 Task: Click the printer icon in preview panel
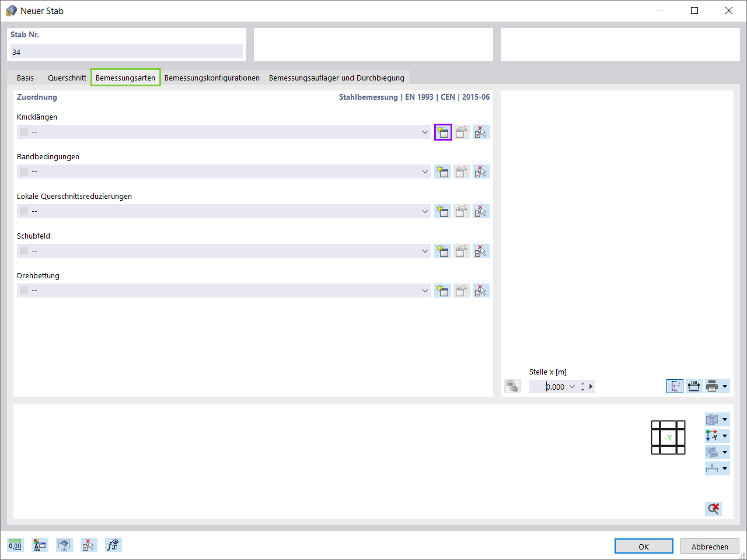[712, 386]
